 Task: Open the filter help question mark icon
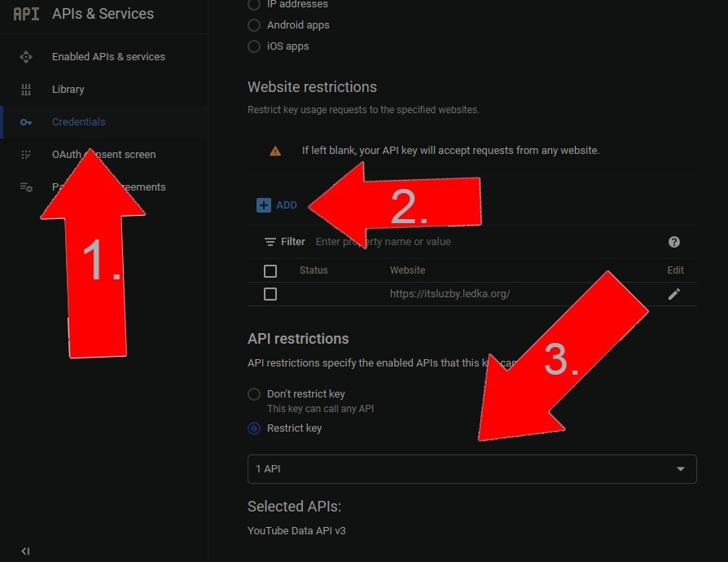pos(673,242)
